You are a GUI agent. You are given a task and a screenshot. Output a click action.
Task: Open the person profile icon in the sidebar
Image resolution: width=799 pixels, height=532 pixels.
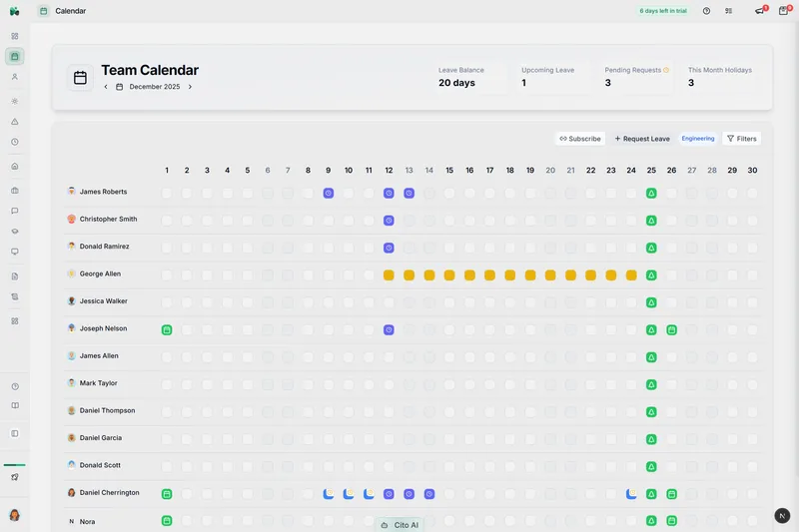15,77
